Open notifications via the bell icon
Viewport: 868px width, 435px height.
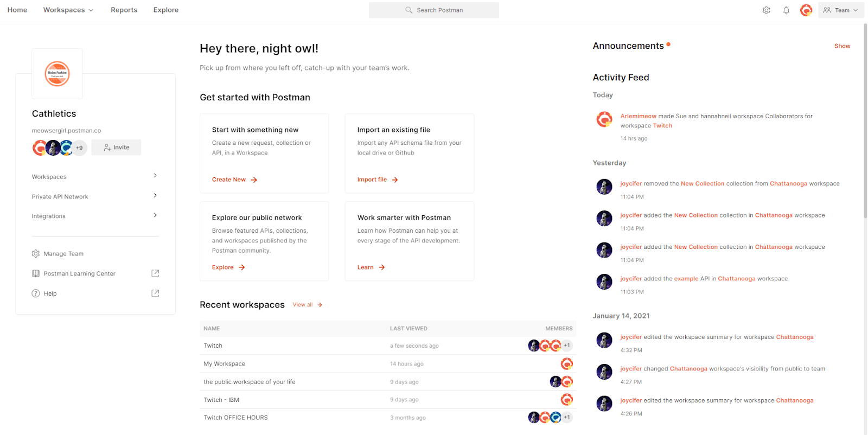pos(786,10)
